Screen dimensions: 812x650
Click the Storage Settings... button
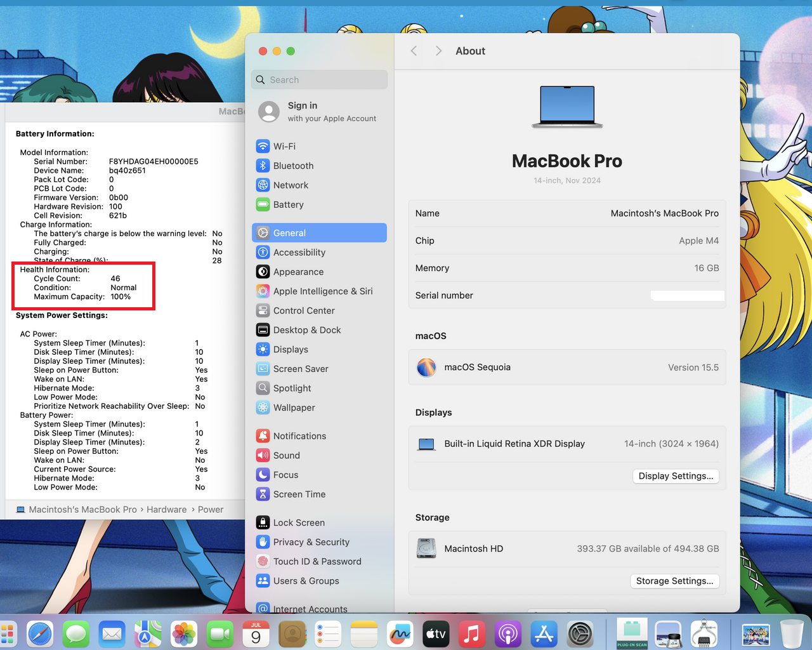674,581
